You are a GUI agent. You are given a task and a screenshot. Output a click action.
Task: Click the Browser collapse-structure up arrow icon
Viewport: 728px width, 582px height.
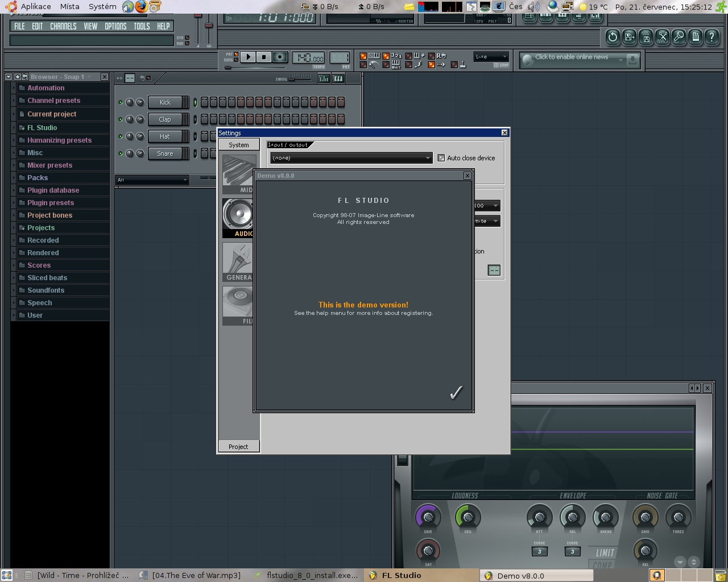pos(18,77)
